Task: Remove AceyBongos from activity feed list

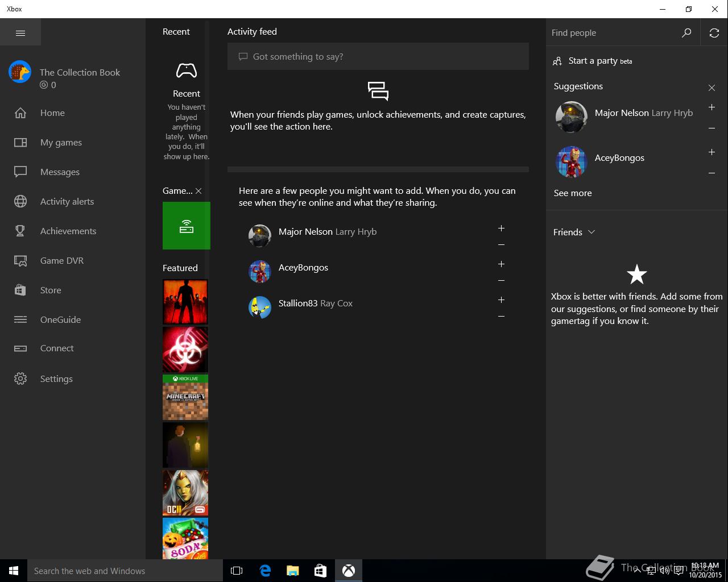Action: coord(501,281)
